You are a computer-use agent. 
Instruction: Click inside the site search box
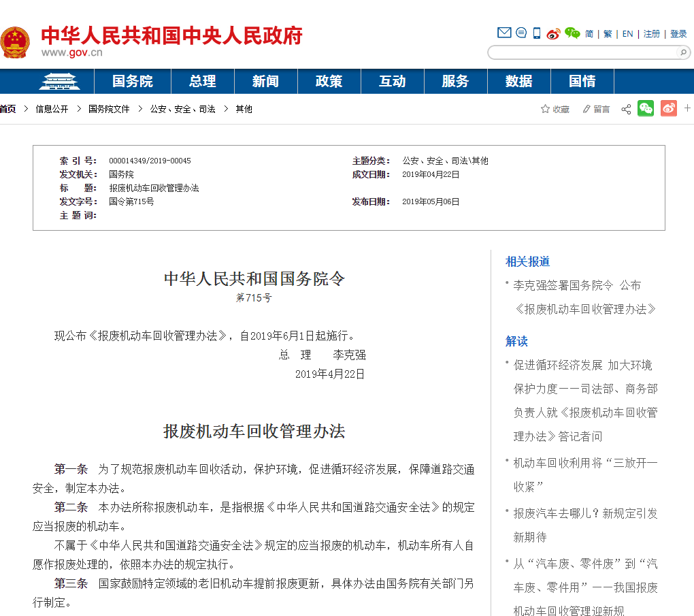pyautogui.click(x=582, y=52)
